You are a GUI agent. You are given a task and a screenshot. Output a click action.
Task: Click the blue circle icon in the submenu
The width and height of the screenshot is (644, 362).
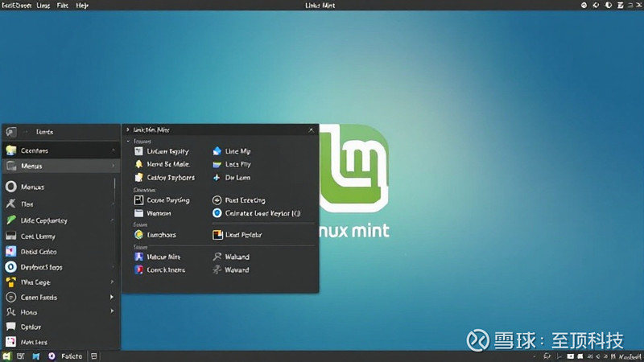217,213
